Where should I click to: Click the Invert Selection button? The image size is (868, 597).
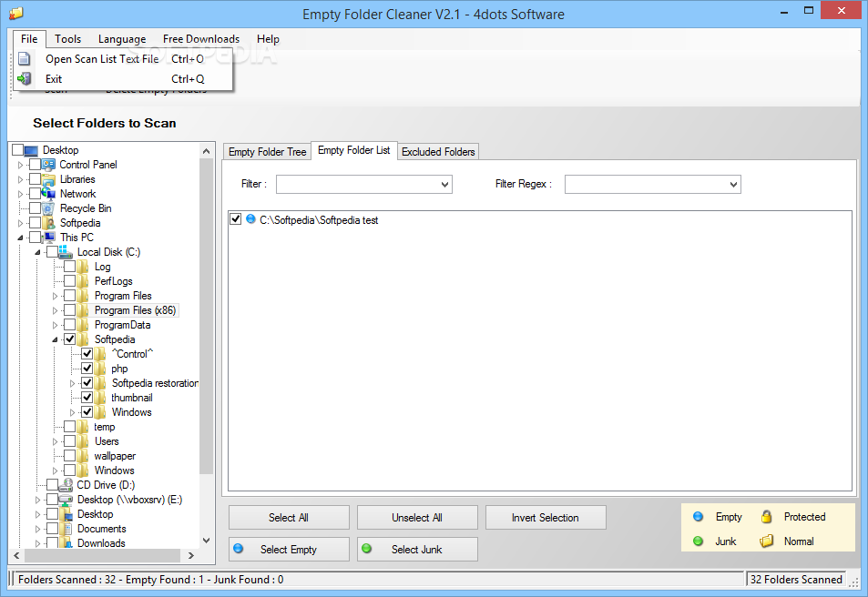click(x=546, y=517)
